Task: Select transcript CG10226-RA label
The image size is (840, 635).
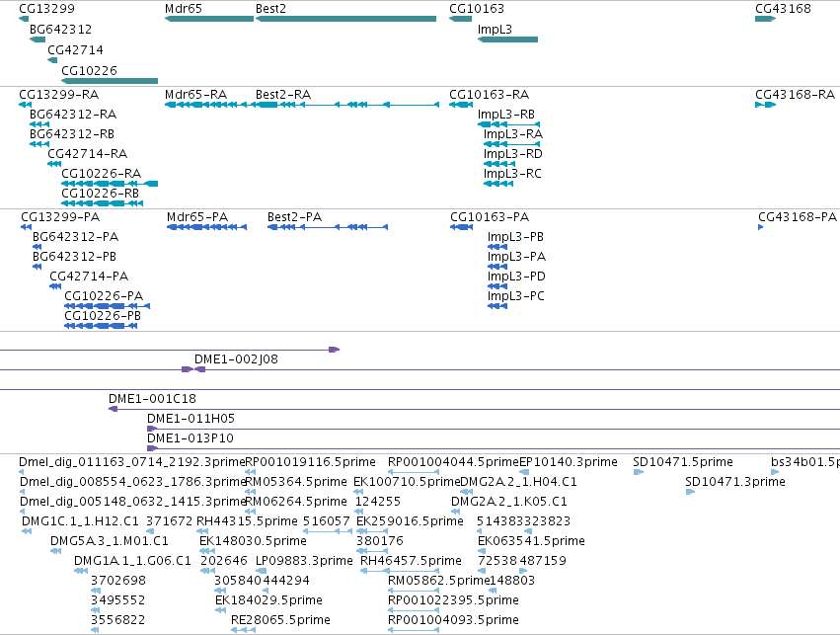Action: click(102, 174)
